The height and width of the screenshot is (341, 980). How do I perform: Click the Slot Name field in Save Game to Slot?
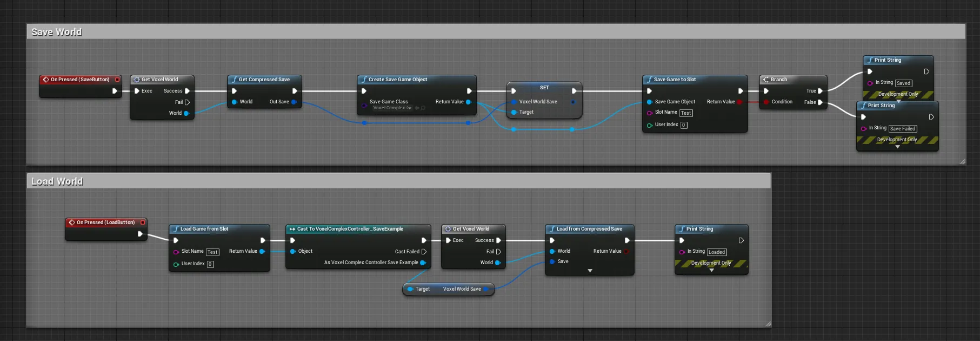[x=686, y=113]
